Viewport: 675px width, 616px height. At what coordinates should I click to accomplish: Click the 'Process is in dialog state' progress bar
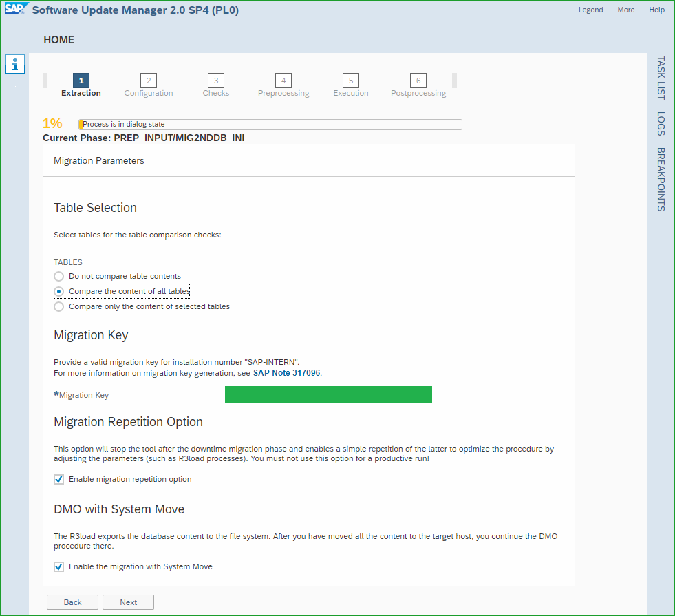point(270,125)
